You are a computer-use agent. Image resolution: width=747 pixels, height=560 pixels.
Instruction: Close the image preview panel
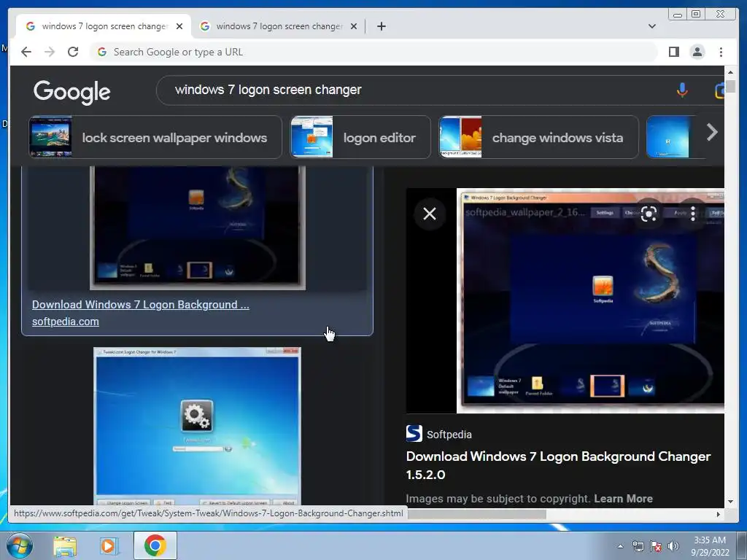coord(430,214)
